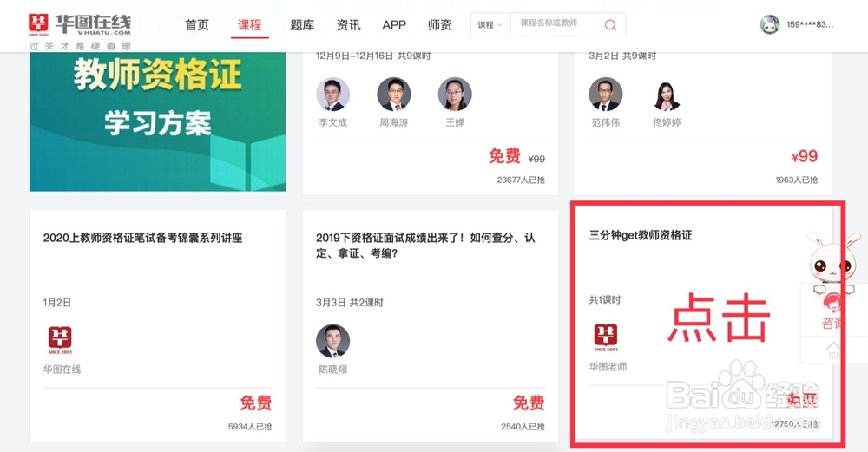The image size is (868, 452).
Task: Click the 23677人已抢 count
Action: [521, 180]
